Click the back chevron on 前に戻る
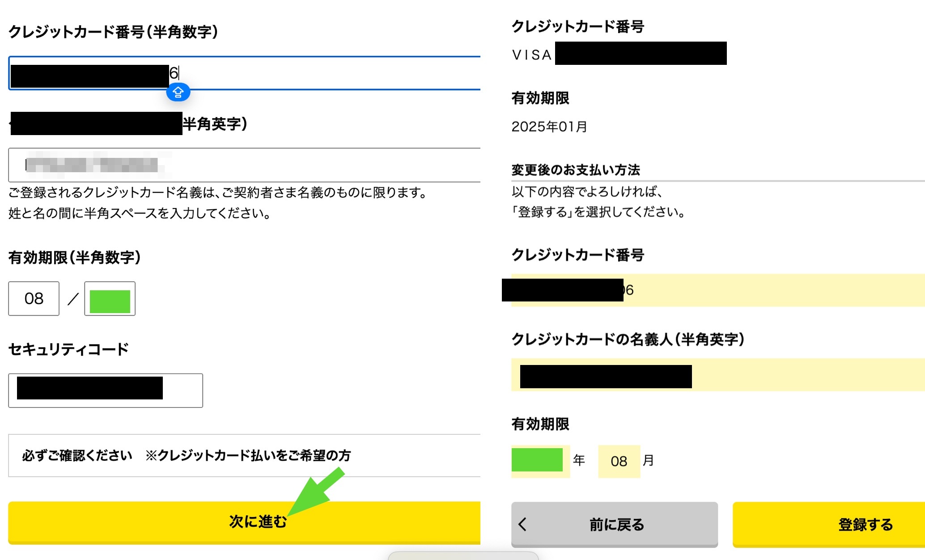The width and height of the screenshot is (925, 560). click(x=522, y=524)
